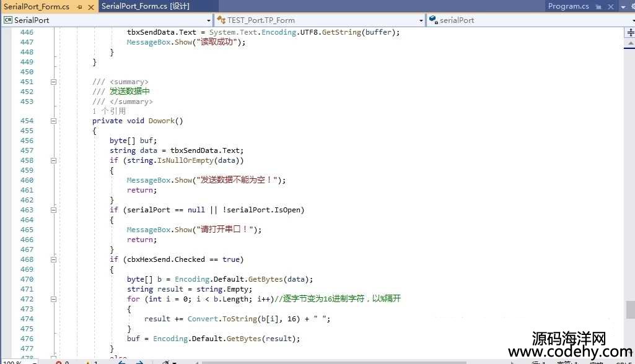
Task: Click the "读取成功" string literal
Action: coord(217,42)
